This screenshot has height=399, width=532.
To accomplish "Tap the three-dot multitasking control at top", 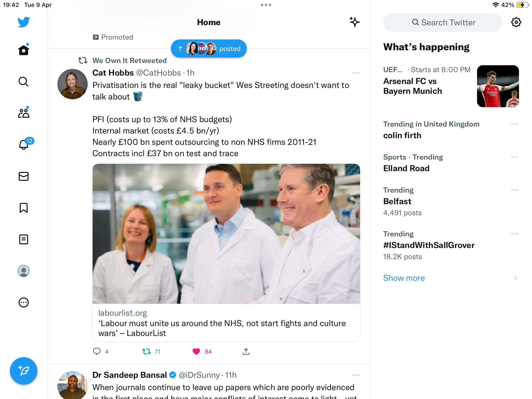I will pos(266,5).
